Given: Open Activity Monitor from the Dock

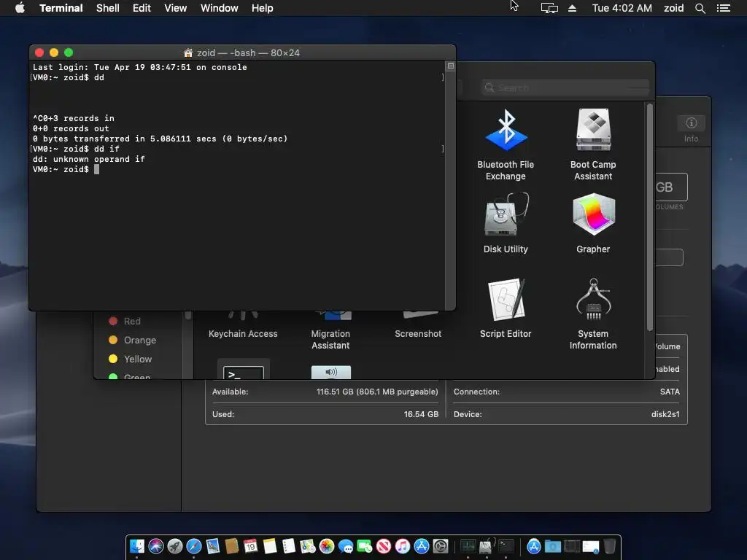Looking at the screenshot, I should 468,546.
